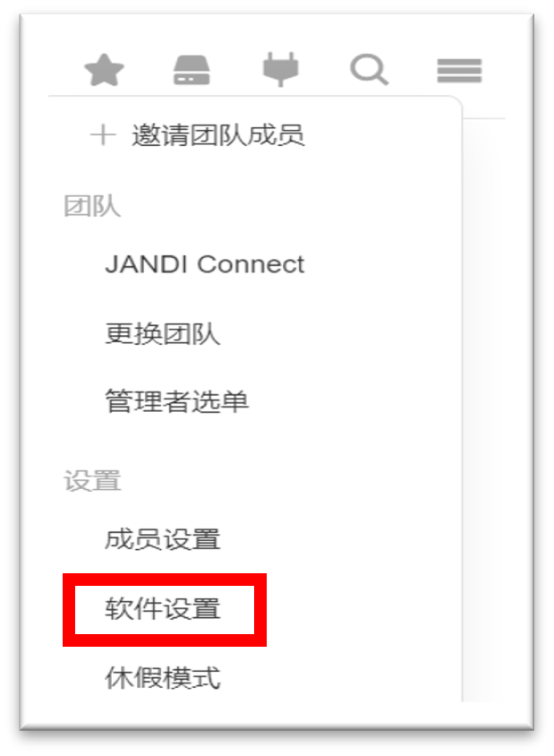
Task: Select 软件设置 in the red box
Action: 162,608
